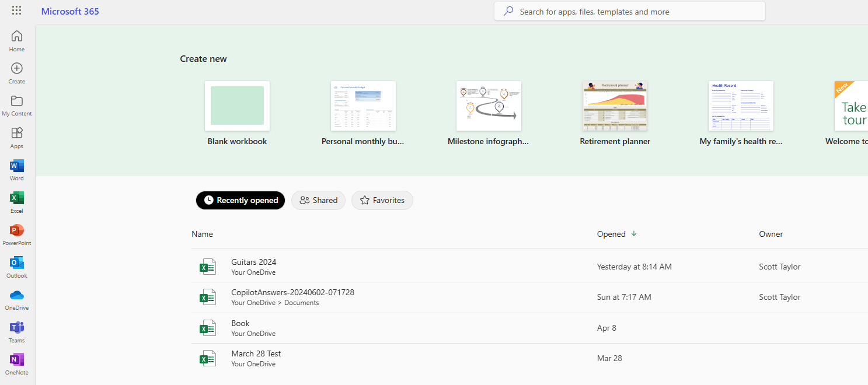Sort by the Owner column header
This screenshot has width=868, height=385.
coord(771,234)
